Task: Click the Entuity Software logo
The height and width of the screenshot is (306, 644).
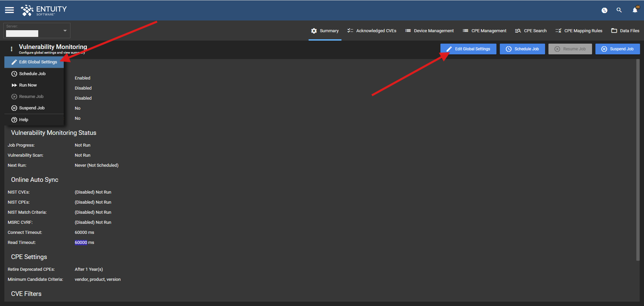Action: (44, 10)
